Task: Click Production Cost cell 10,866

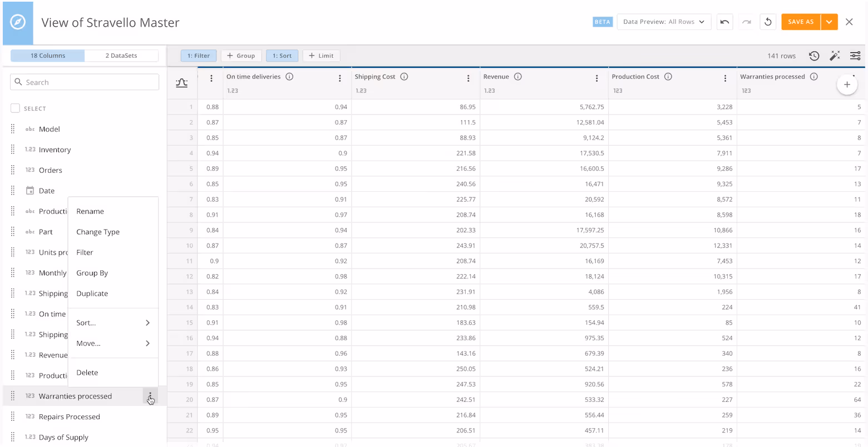Action: (672, 230)
